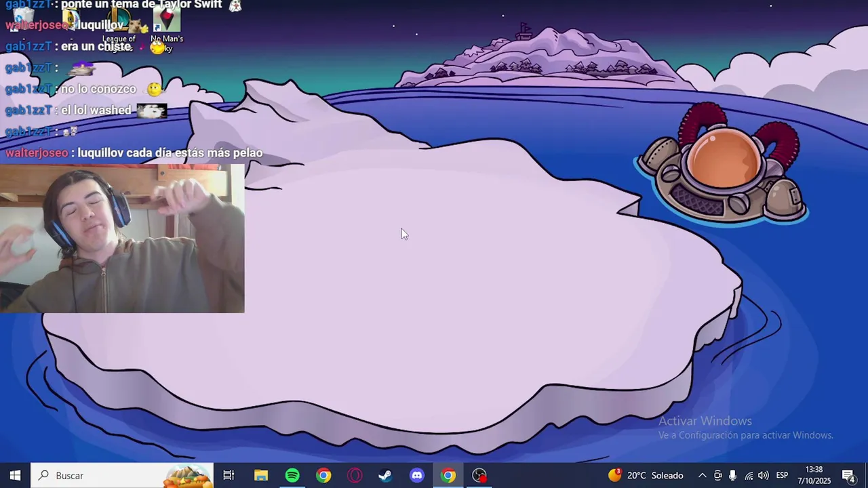The image size is (868, 488).
Task: Open Steam from the taskbar
Action: click(385, 475)
